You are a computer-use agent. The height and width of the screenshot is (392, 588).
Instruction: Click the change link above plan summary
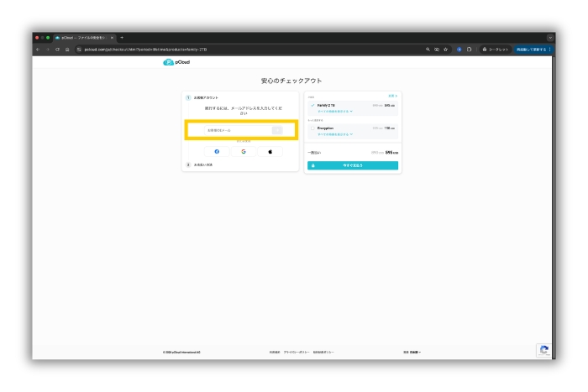tap(391, 96)
